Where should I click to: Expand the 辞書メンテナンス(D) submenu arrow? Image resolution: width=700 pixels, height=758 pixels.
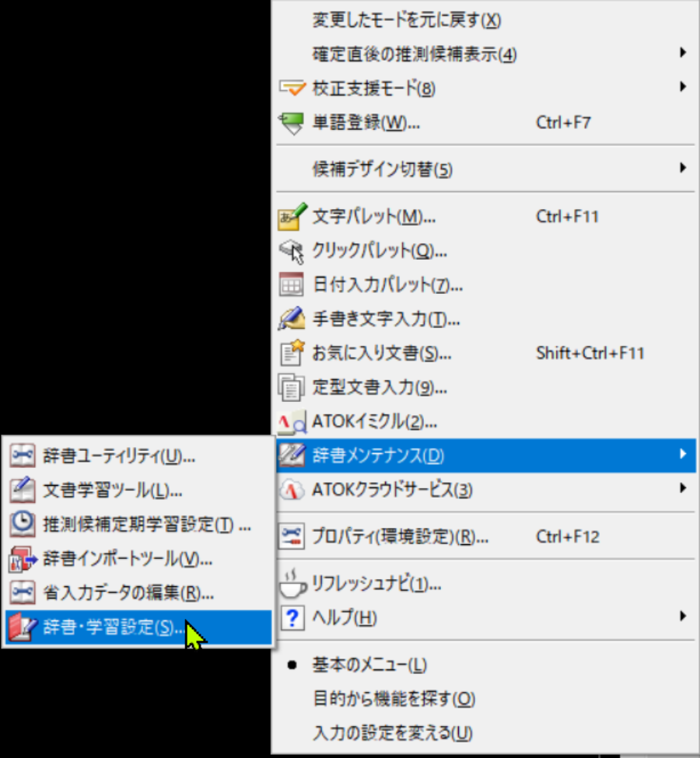click(683, 454)
